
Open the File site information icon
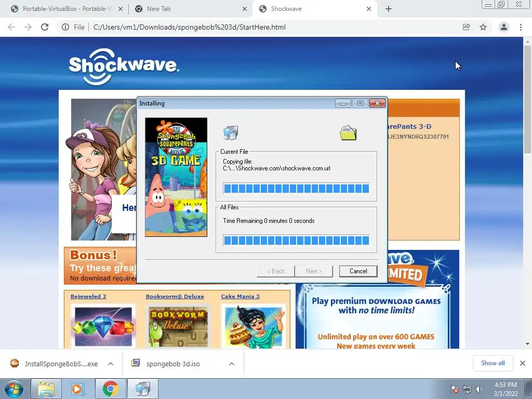[x=65, y=27]
